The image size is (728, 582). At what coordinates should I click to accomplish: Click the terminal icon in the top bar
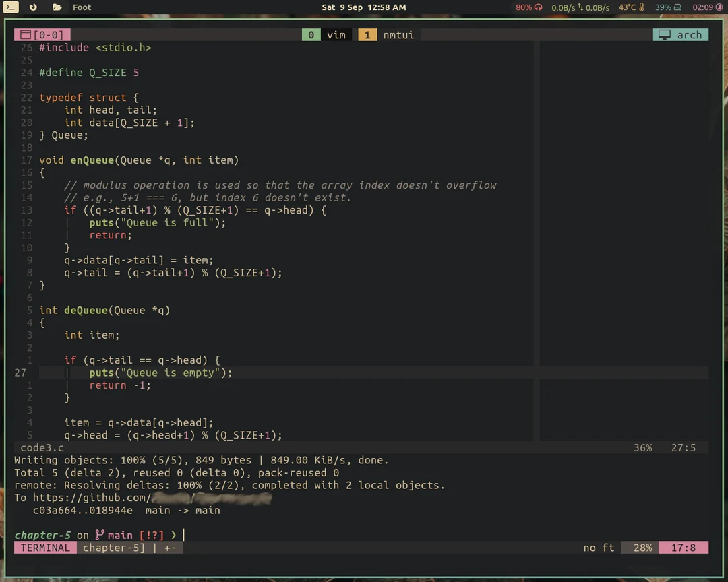click(x=11, y=7)
